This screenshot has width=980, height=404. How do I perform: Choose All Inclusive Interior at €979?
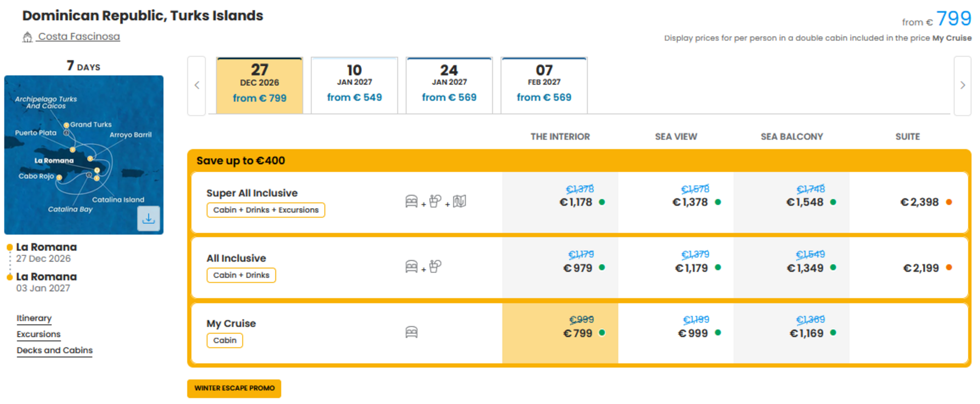tap(560, 268)
